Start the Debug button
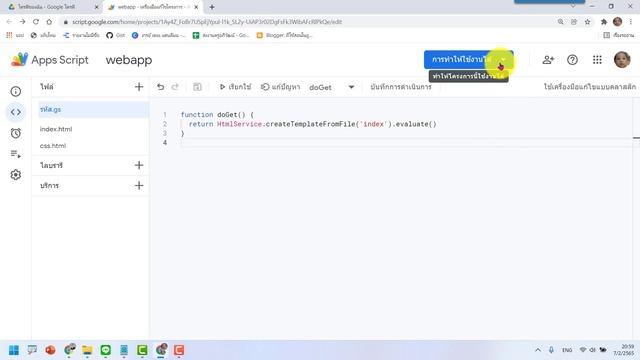The height and width of the screenshot is (360, 640). [x=280, y=87]
